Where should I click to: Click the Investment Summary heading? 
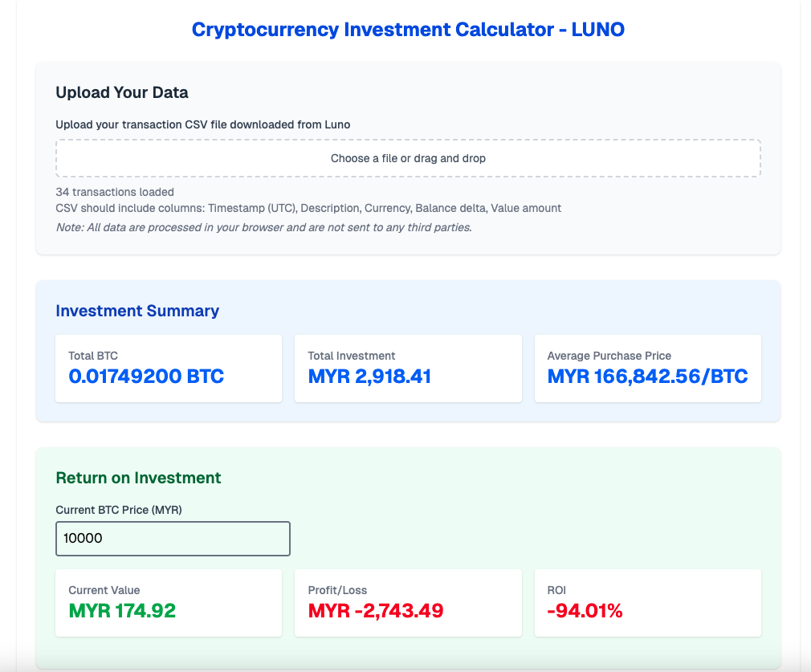click(x=137, y=311)
